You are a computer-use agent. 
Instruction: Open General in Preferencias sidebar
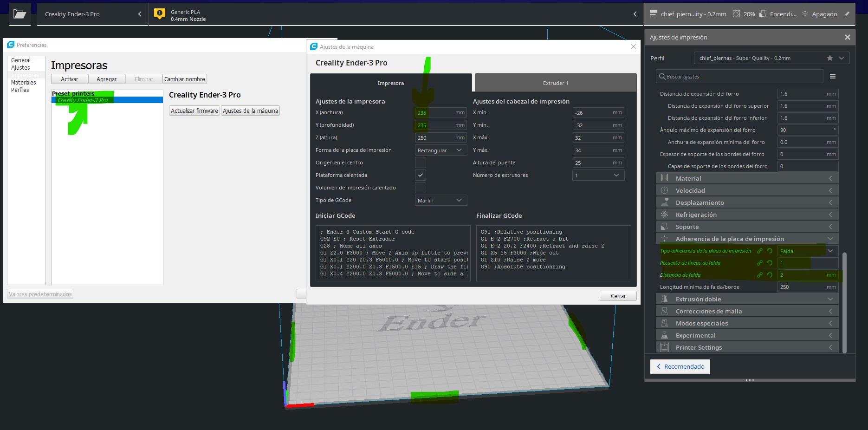click(x=21, y=60)
